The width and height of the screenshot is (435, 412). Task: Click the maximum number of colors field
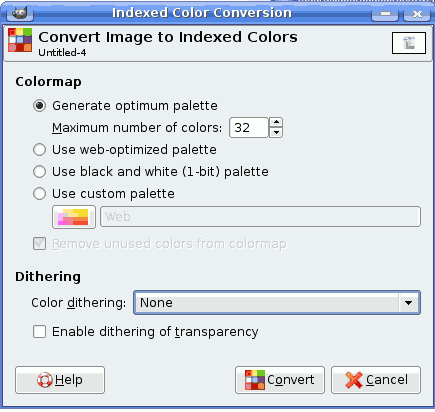pos(249,128)
